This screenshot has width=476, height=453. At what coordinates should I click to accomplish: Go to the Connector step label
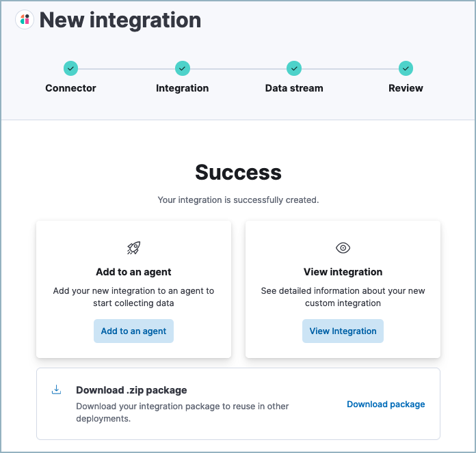70,88
